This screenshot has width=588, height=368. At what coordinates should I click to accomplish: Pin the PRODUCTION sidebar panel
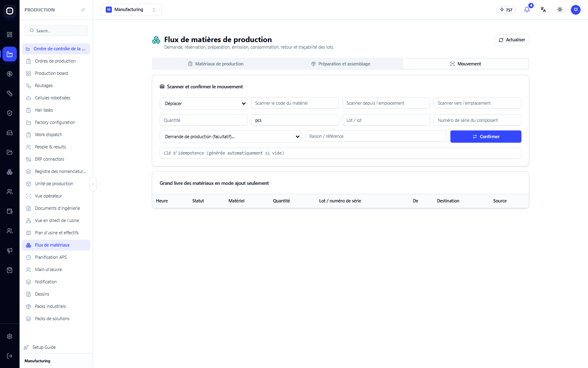coord(83,10)
